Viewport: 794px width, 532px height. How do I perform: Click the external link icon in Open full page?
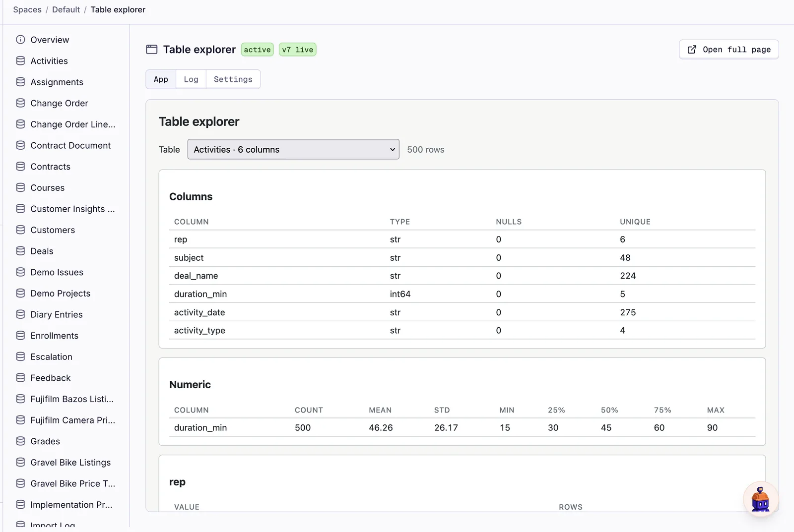click(x=692, y=50)
